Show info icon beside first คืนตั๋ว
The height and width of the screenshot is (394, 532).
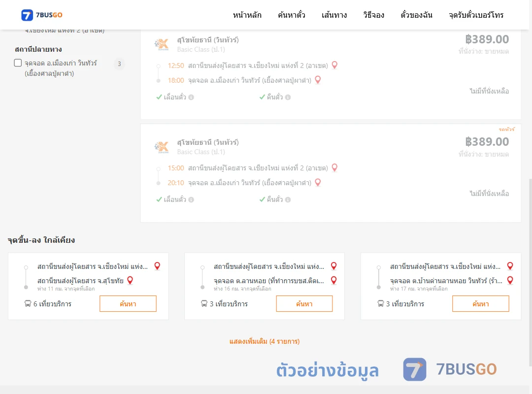pos(288,98)
